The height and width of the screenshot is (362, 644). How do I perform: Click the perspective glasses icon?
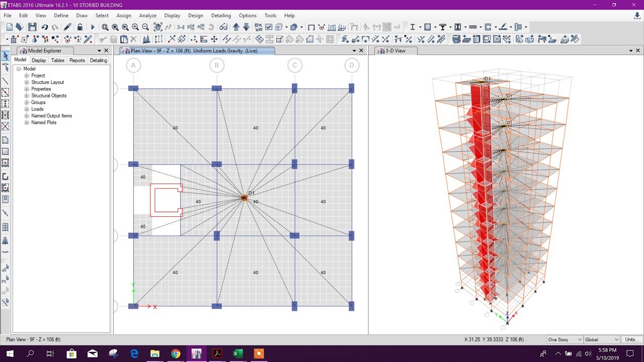point(223,27)
